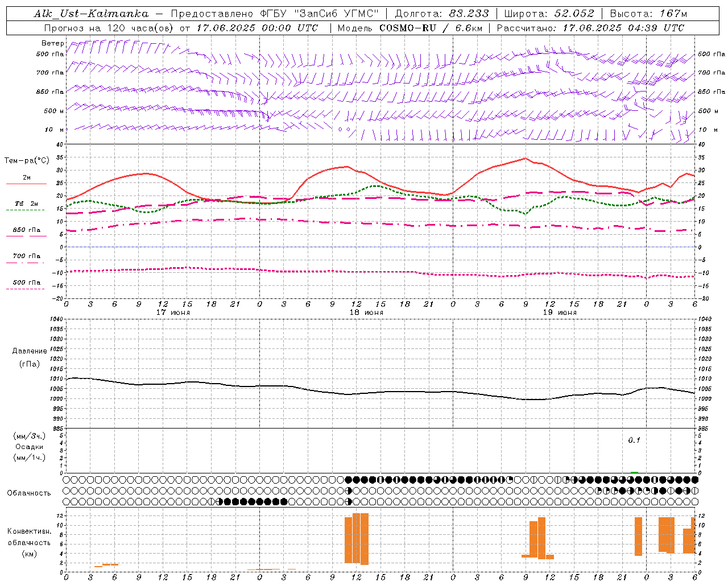Click the small green precipitation bar
Screen dimensions: 728x582
(634, 472)
